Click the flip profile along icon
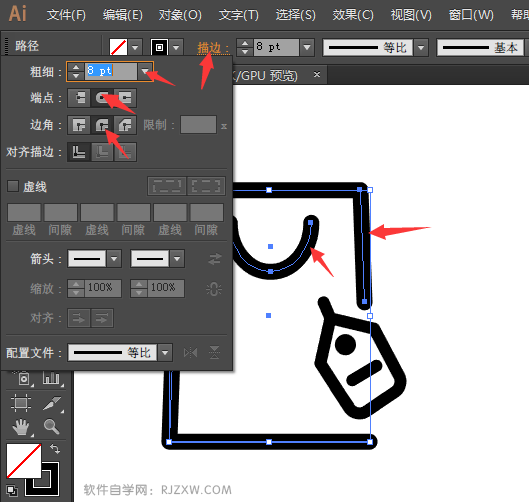 tap(191, 353)
